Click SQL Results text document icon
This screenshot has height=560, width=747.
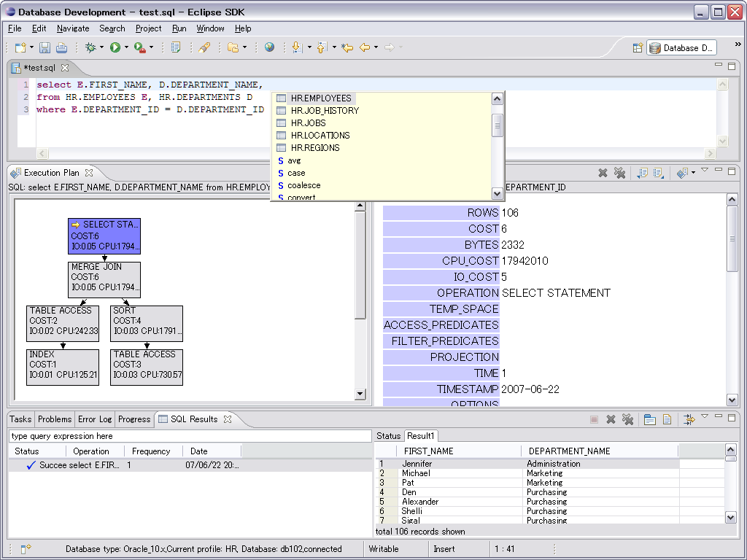[667, 419]
